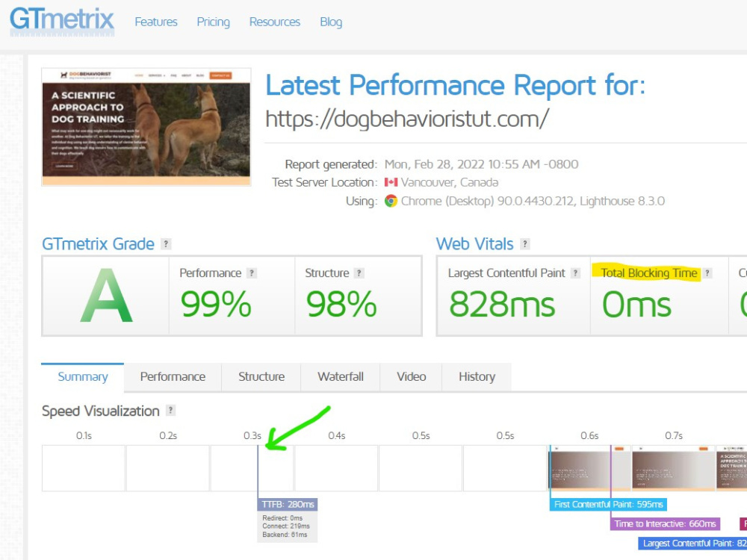Open the Video tab
This screenshot has height=560, width=747.
coord(412,376)
